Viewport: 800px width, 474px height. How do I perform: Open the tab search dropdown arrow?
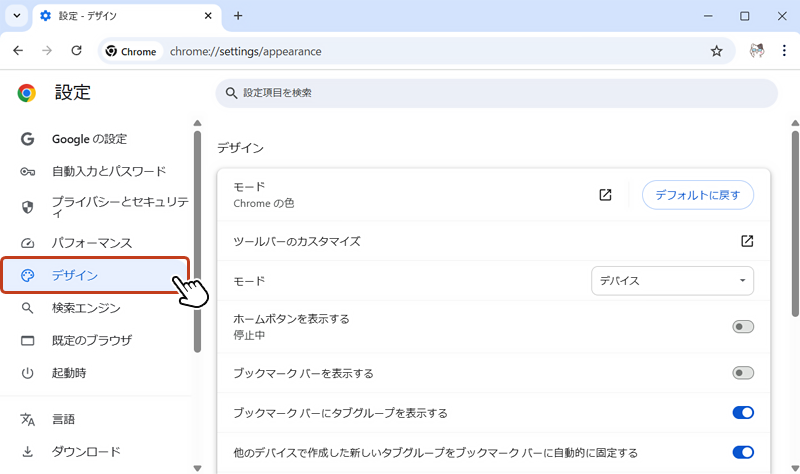click(x=16, y=16)
